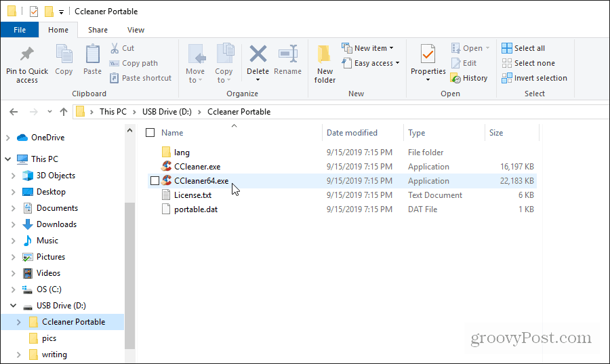
Task: Click the Delete X icon
Action: coord(258,54)
